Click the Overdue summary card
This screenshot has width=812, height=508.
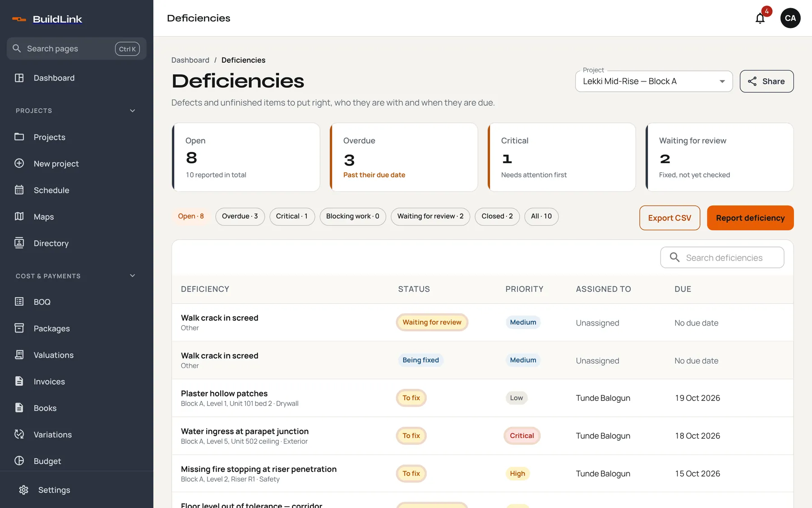tap(404, 157)
